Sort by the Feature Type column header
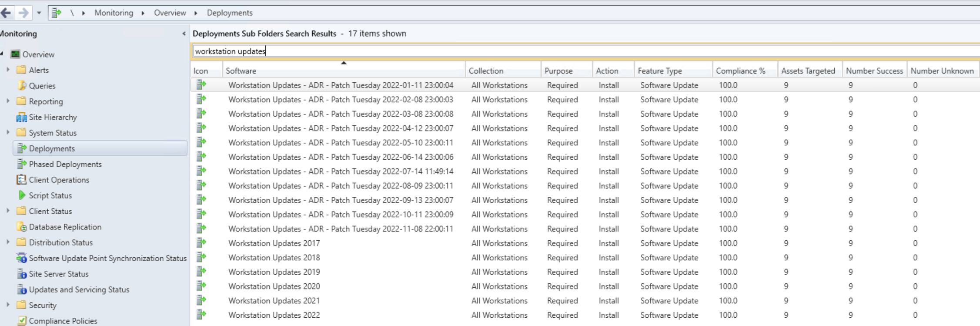Screen dimensions: 980x326 [x=673, y=71]
